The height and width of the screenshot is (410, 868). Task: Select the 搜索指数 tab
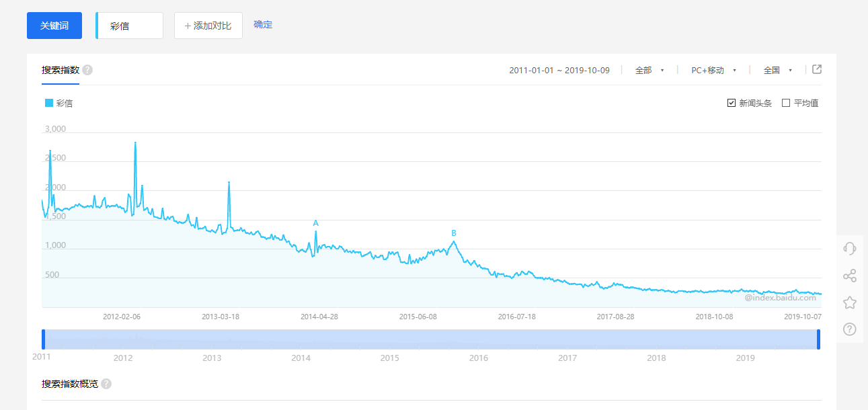(x=61, y=70)
